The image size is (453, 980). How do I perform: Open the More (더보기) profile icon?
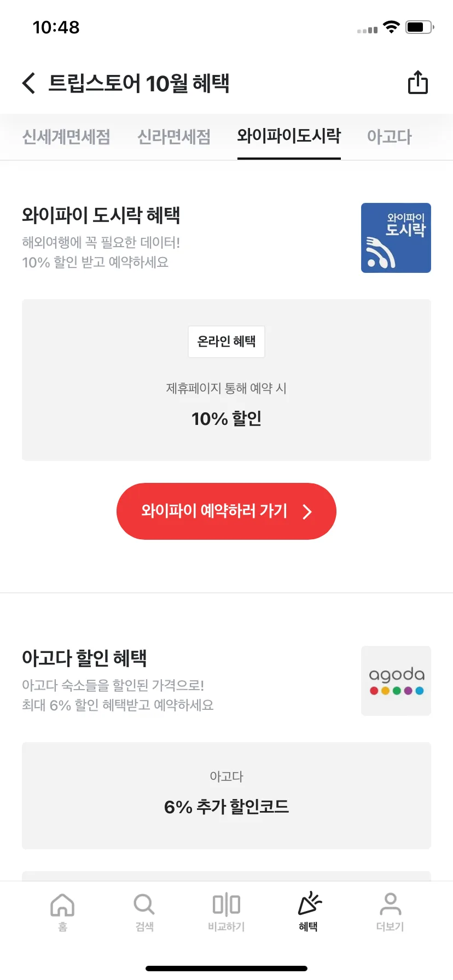pyautogui.click(x=391, y=905)
